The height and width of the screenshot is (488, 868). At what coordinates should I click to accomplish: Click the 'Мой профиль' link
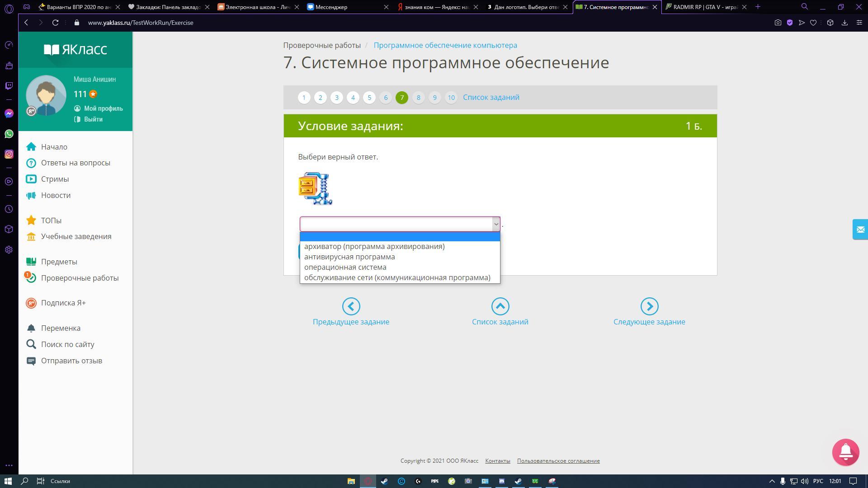tap(103, 108)
